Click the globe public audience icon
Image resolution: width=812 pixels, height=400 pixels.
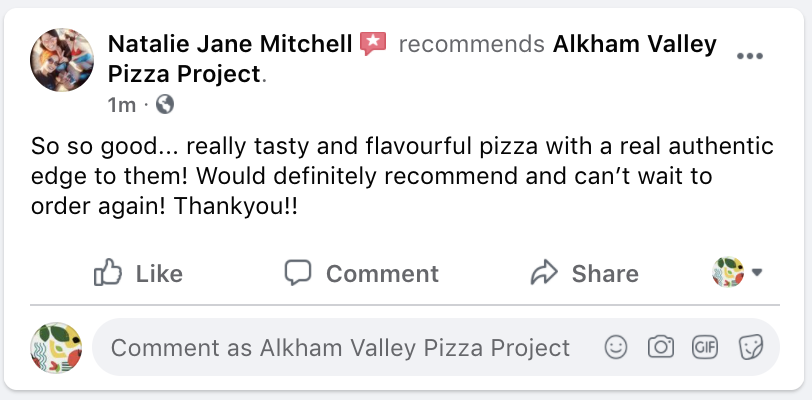point(165,104)
